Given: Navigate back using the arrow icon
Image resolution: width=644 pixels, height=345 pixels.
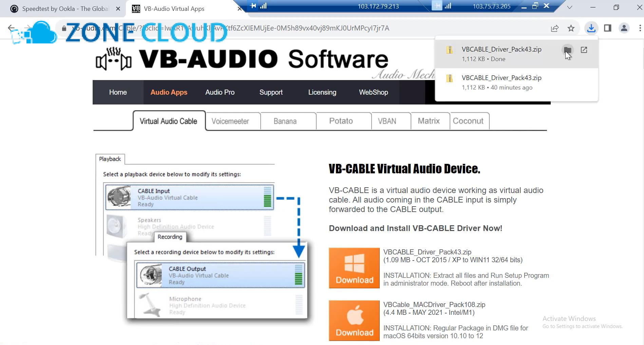Looking at the screenshot, I should click(x=11, y=28).
